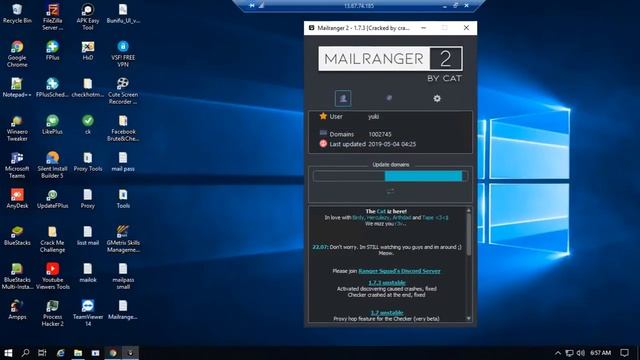Viewport: 640px width, 360px height.
Task: Select the FPlus desktop icon
Action: 52,51
